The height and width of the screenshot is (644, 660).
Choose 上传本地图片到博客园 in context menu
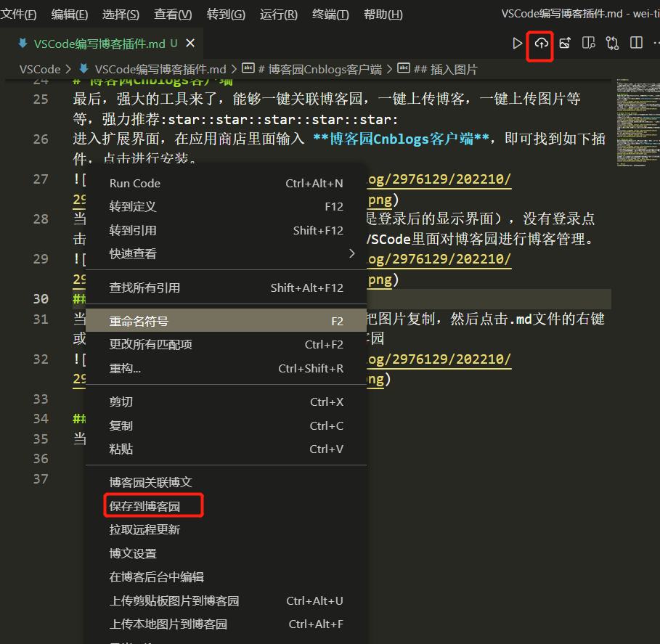point(226,624)
